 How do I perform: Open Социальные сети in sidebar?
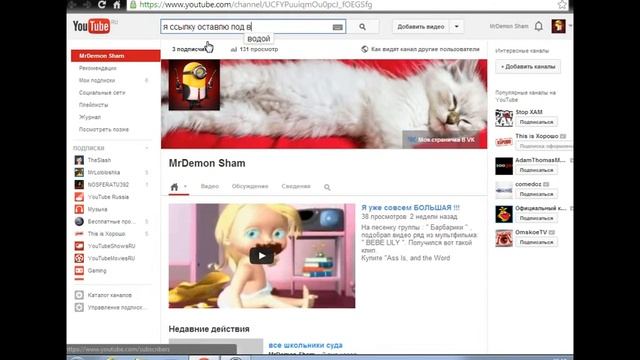point(102,93)
